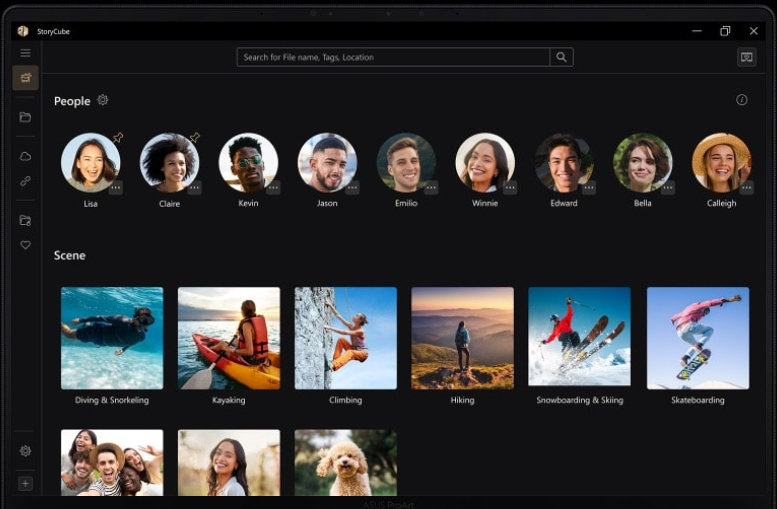Select Claire's portrait
Screen dimensions: 777x509
(x=169, y=163)
